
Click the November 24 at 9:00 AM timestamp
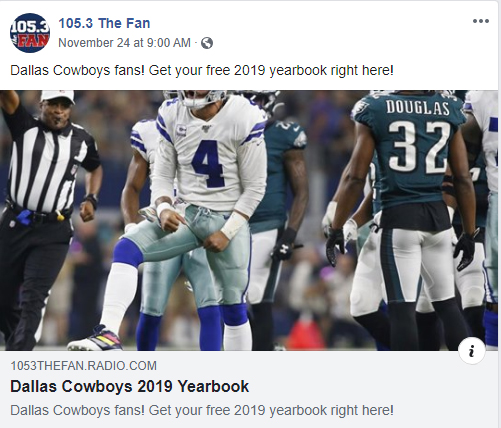[124, 43]
